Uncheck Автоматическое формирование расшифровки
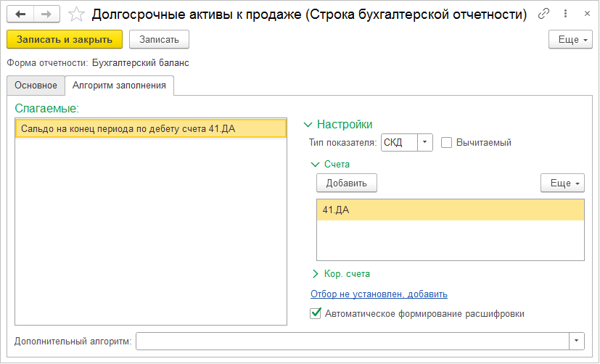 coord(316,314)
